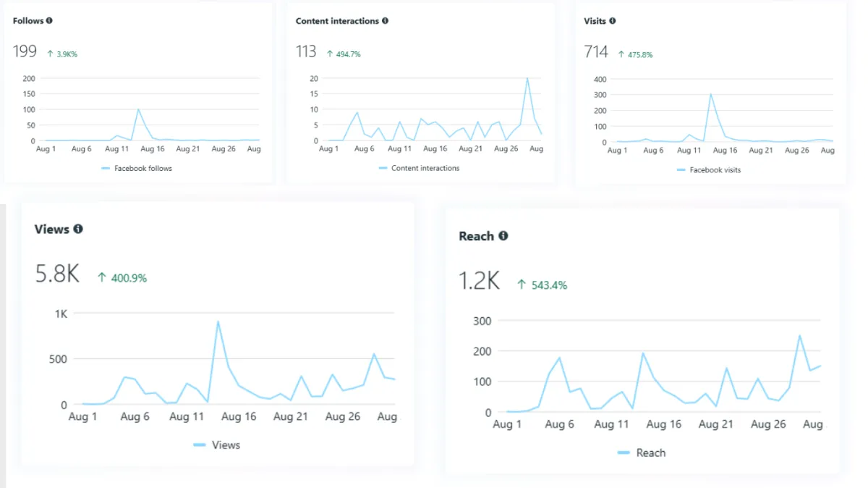The image size is (868, 488).
Task: Click the Reach legend color swatch
Action: (x=624, y=453)
